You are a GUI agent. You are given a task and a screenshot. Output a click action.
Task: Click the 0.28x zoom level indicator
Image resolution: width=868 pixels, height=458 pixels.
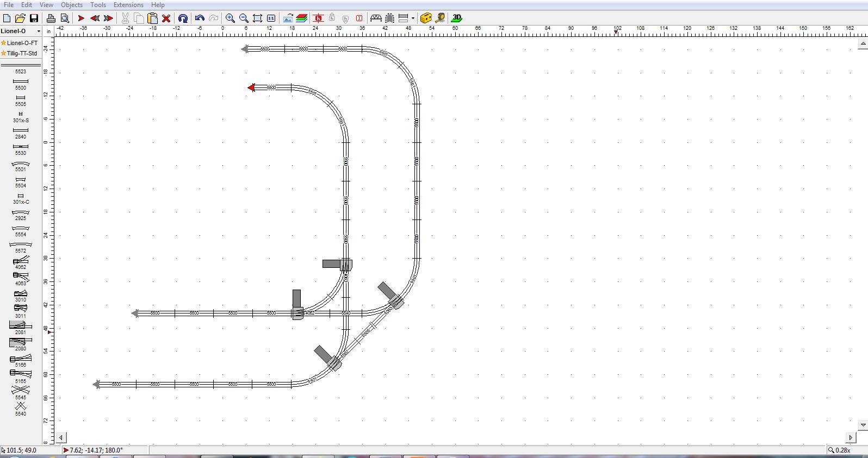pyautogui.click(x=839, y=450)
